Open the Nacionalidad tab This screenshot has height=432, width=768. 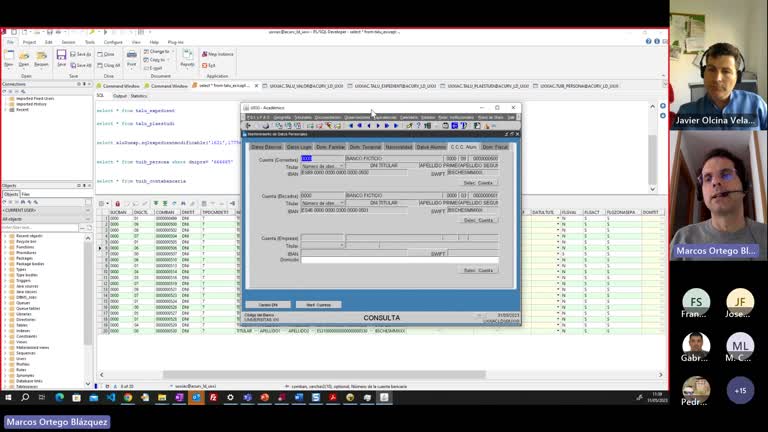coord(399,147)
